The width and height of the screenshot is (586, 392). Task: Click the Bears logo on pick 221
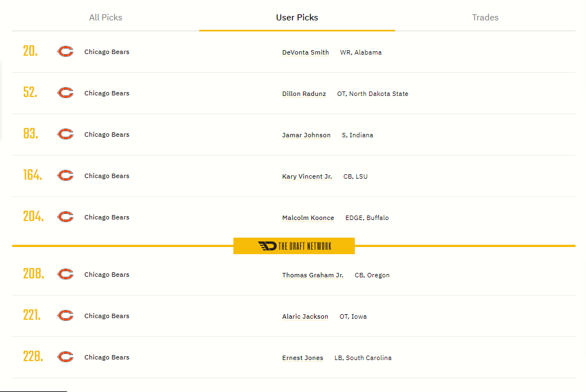point(66,316)
